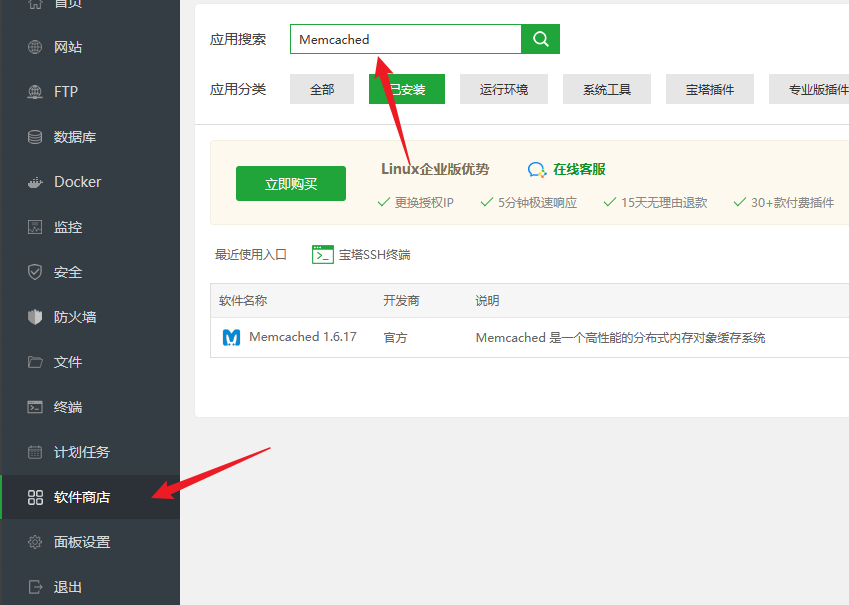Click the 终端 terminal icon in sidebar
Image resolution: width=849 pixels, height=605 pixels.
pos(35,407)
